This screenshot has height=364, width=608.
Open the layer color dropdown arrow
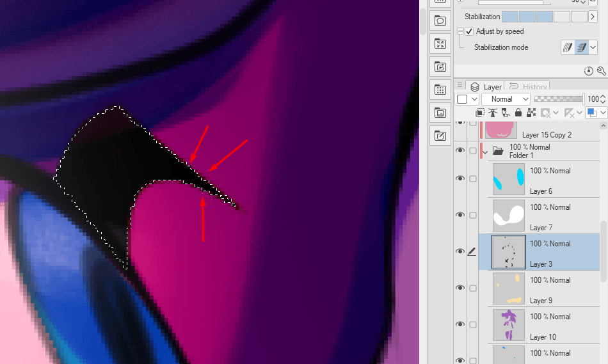click(603, 113)
